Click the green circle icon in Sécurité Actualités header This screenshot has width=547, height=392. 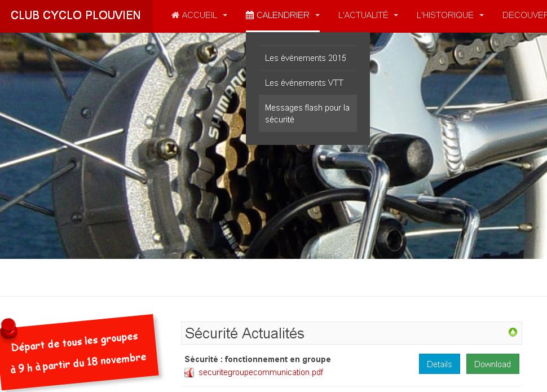click(x=513, y=332)
